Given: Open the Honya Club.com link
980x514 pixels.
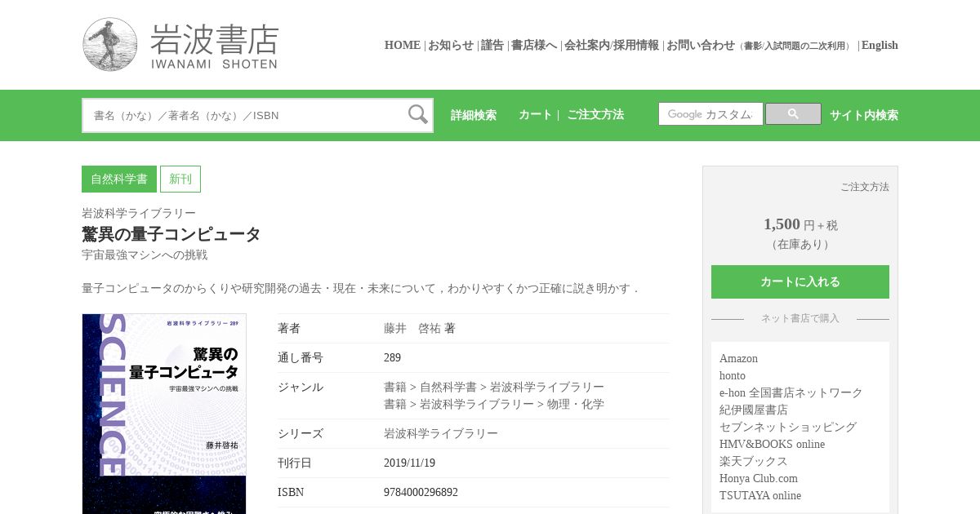Looking at the screenshot, I should click(x=759, y=478).
